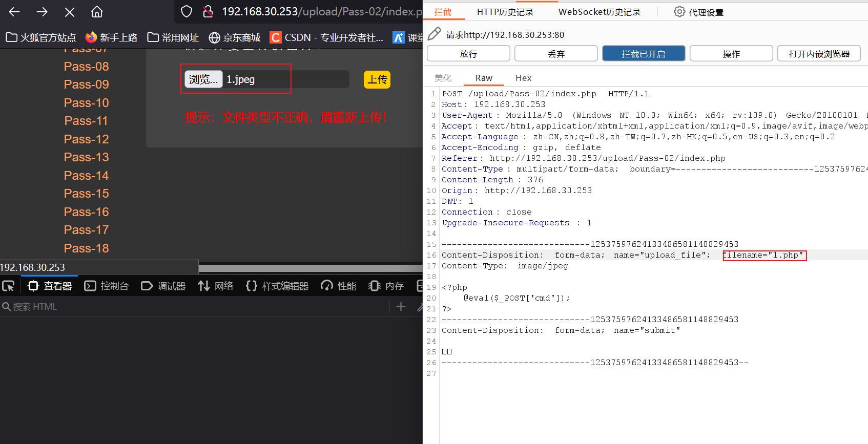Screen dimensions: 868x444
Task: Click the 浏览... file browse button
Action: point(203,79)
